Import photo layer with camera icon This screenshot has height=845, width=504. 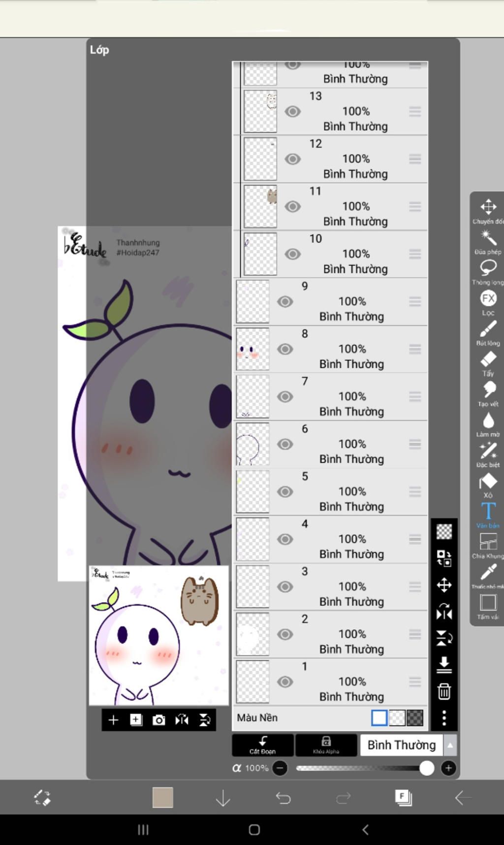(x=159, y=720)
